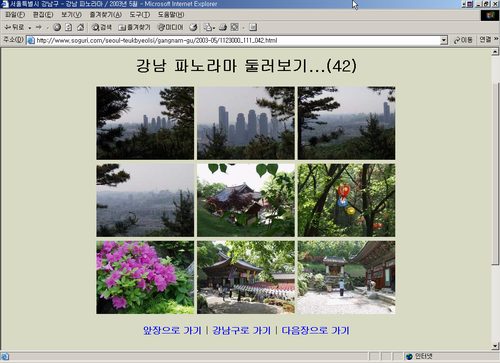Click the Internet Explorer title bar icon

[x=5, y=4]
